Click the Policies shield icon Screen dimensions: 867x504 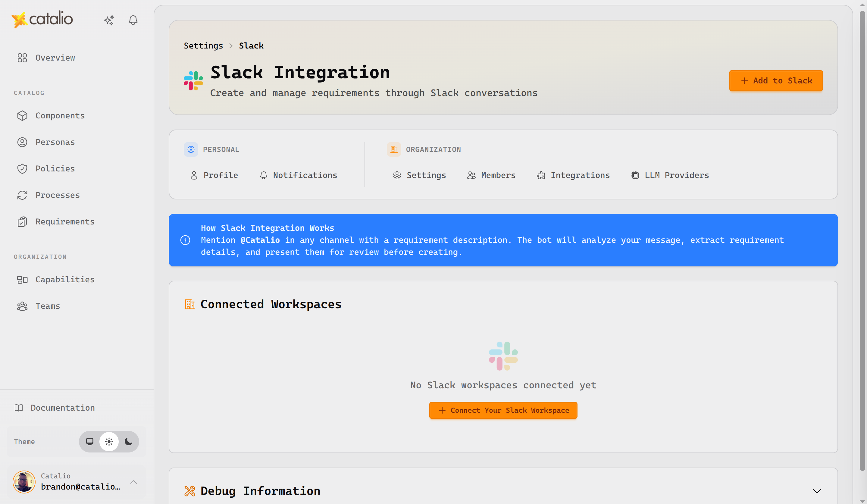[22, 169]
